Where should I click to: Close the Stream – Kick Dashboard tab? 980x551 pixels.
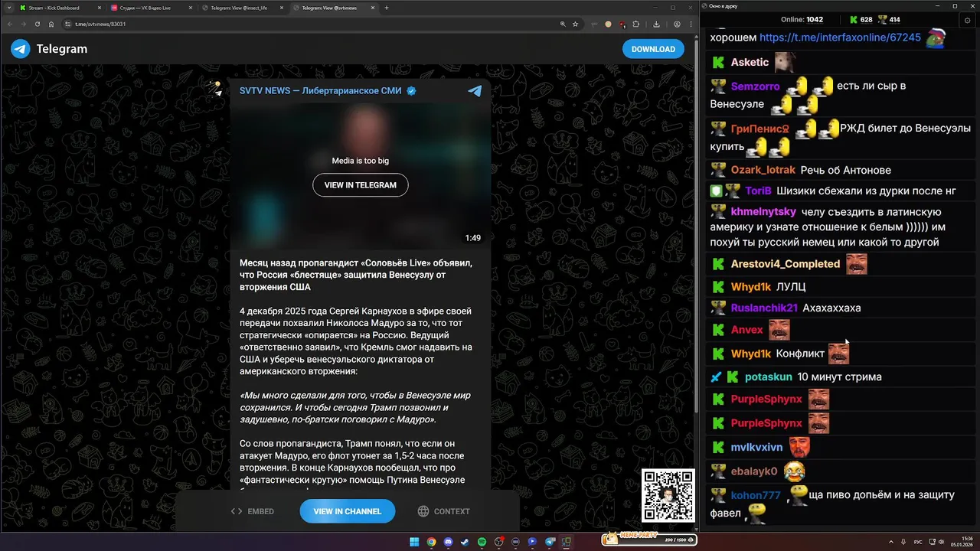(99, 8)
